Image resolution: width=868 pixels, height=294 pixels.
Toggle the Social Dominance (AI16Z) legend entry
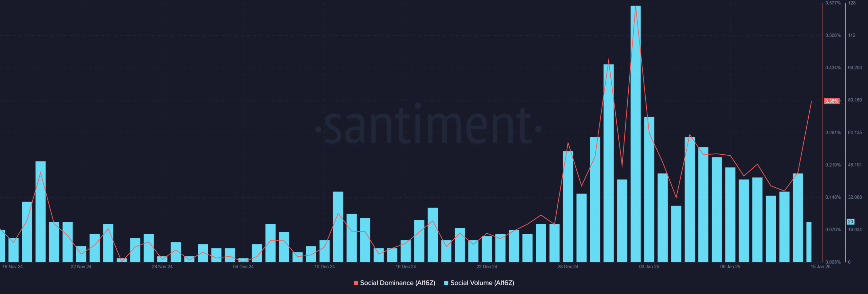coord(394,283)
